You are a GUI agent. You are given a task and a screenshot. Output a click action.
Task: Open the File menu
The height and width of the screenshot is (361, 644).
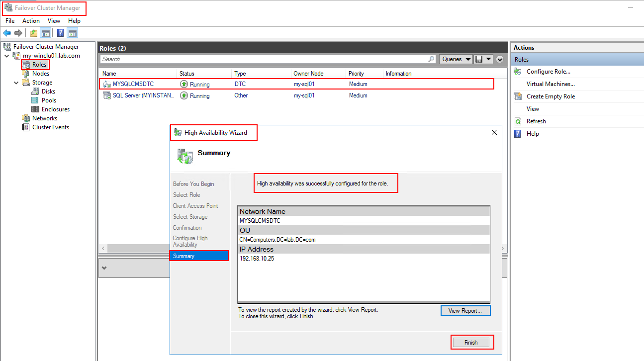(10, 21)
